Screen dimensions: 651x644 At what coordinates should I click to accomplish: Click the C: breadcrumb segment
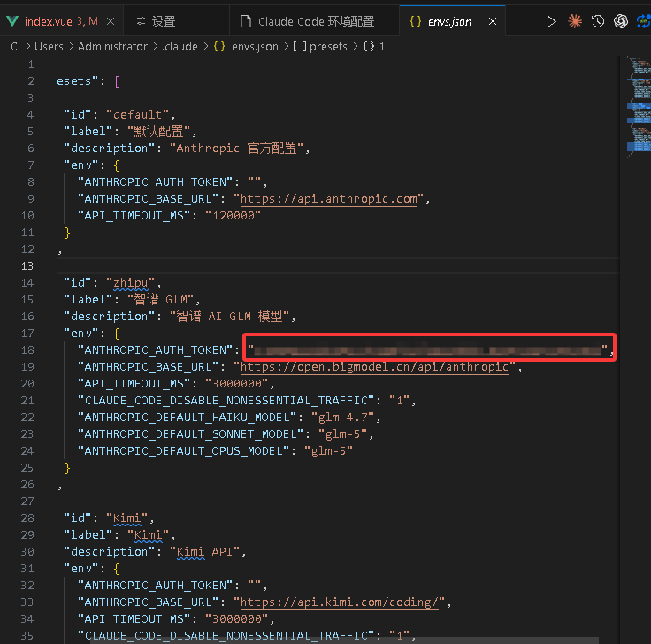pyautogui.click(x=15, y=47)
